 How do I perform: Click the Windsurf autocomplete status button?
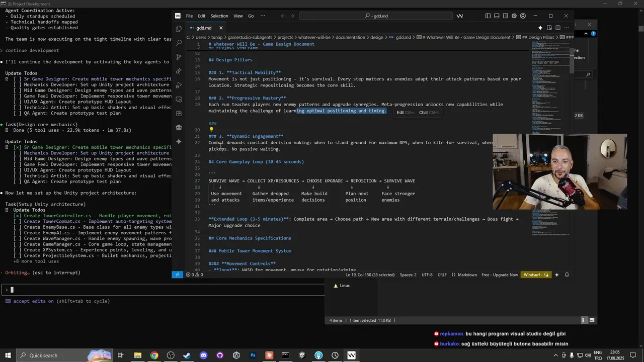tap(536, 275)
